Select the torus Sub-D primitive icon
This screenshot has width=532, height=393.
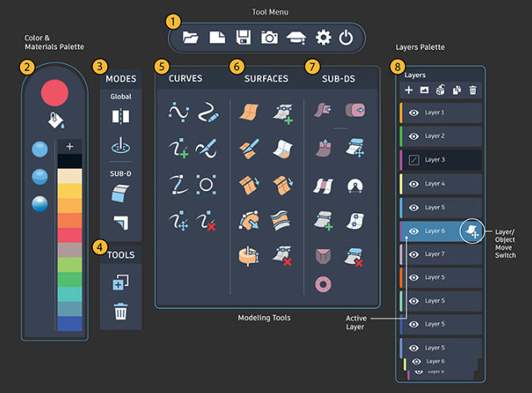pyautogui.click(x=323, y=284)
